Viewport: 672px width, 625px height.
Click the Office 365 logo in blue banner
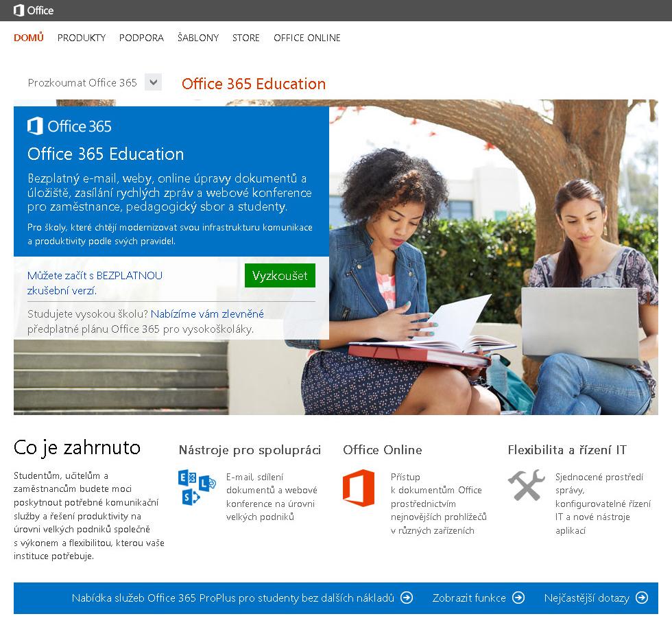click(x=69, y=126)
